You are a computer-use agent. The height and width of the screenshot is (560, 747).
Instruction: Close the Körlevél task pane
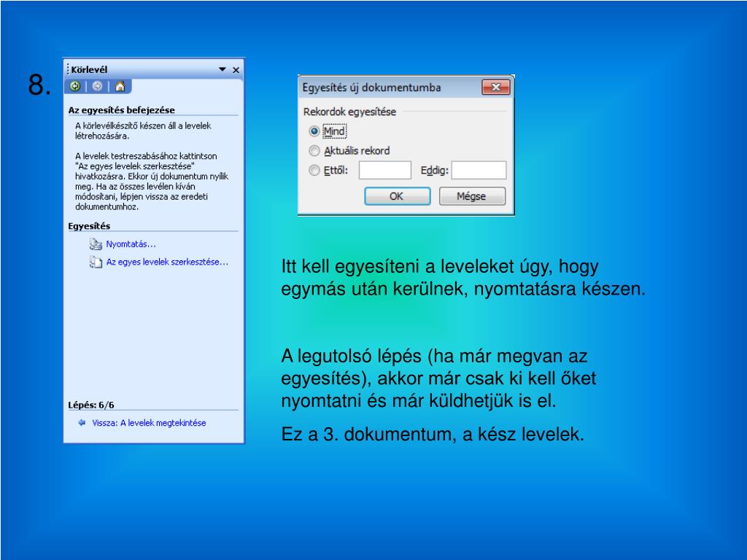236,70
